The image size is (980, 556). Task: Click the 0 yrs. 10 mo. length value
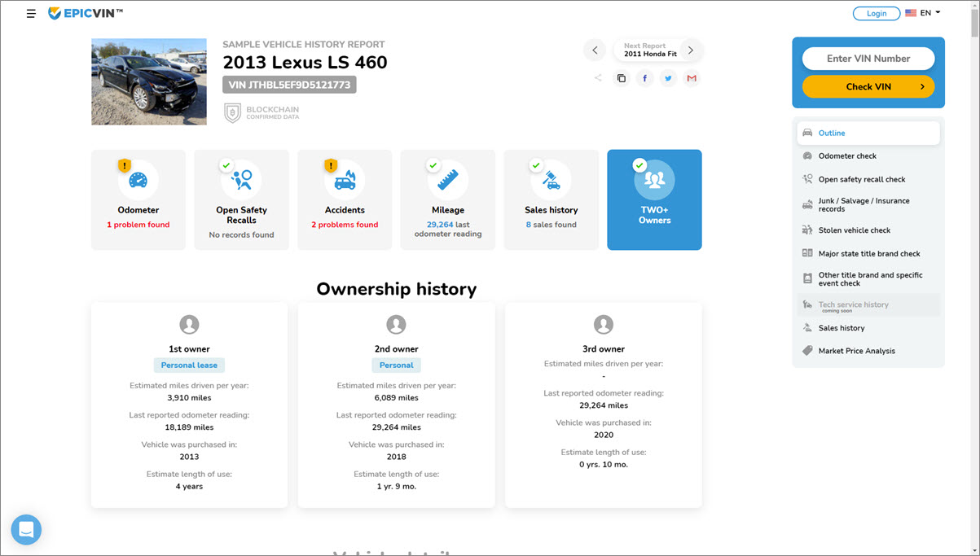pyautogui.click(x=604, y=464)
